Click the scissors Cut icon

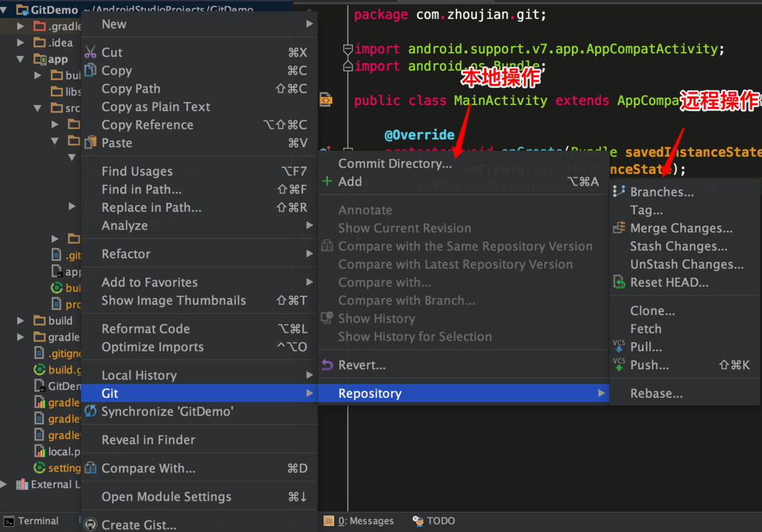[90, 52]
